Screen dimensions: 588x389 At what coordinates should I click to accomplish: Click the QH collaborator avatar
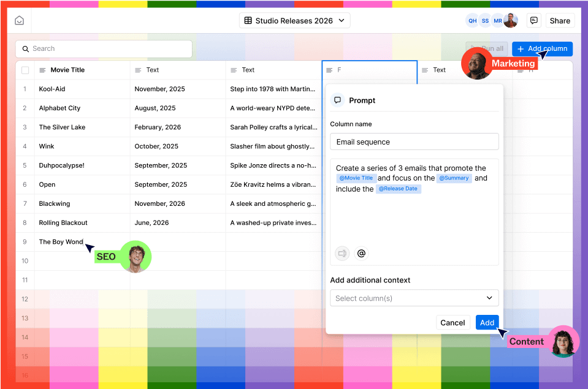[473, 21]
